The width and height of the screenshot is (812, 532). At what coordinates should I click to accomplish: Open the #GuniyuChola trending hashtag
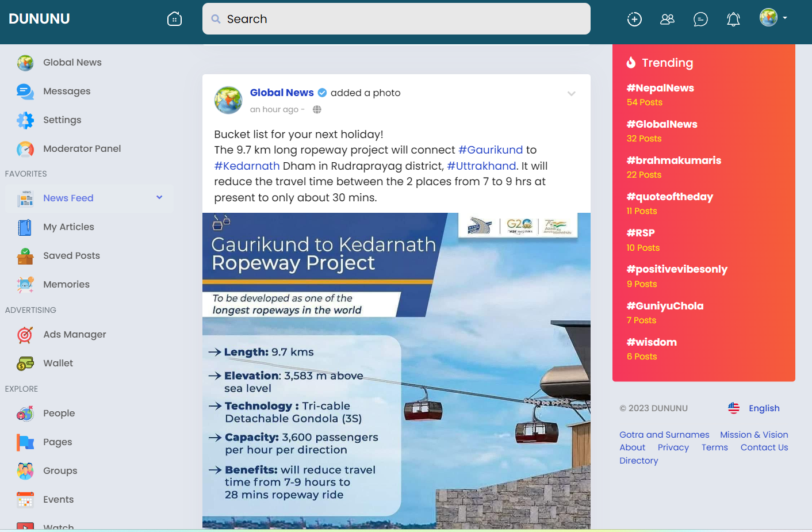click(x=665, y=306)
